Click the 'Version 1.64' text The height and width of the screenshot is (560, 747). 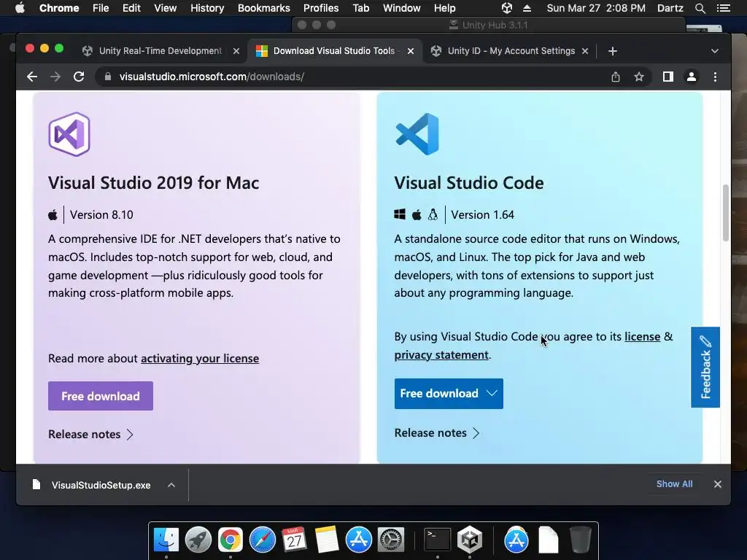[x=483, y=215]
